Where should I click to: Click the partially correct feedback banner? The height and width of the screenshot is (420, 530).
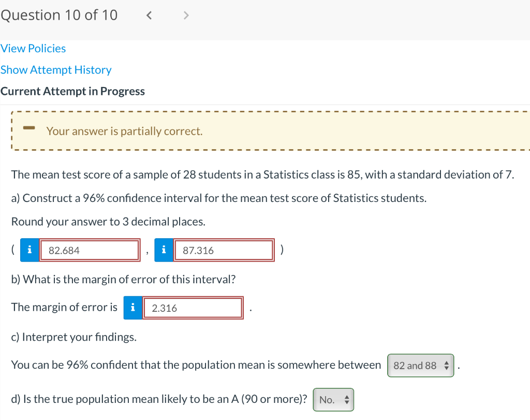click(265, 131)
